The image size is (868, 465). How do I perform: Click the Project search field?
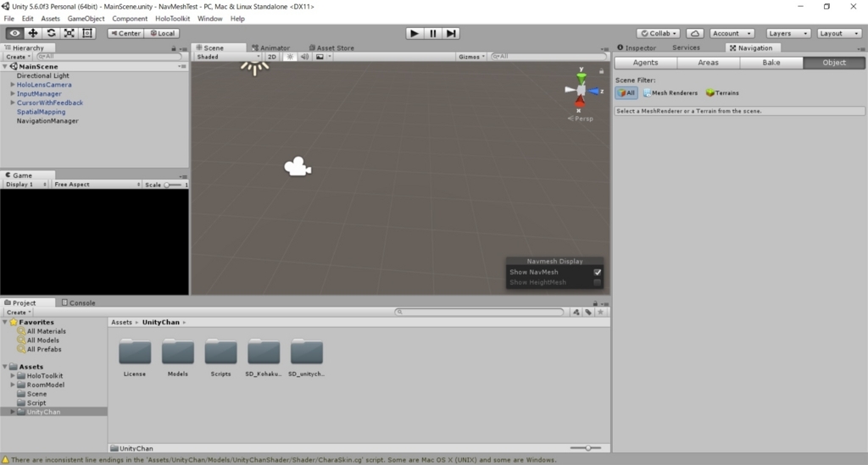(x=479, y=312)
